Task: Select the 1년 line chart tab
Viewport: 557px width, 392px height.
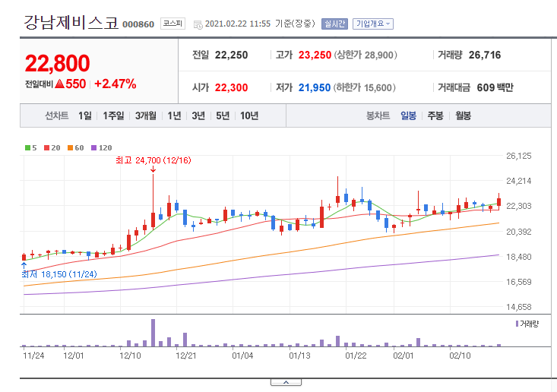Action: (175, 115)
